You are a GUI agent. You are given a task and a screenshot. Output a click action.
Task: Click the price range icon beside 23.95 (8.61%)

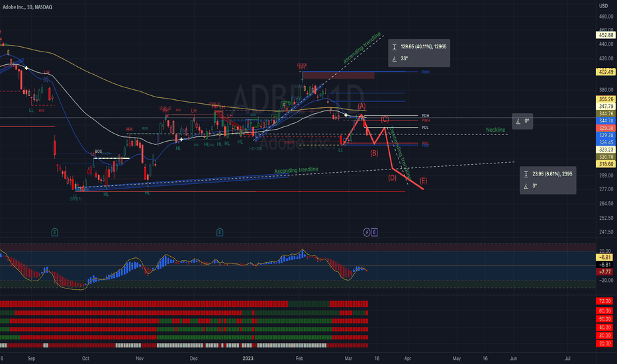[526, 174]
